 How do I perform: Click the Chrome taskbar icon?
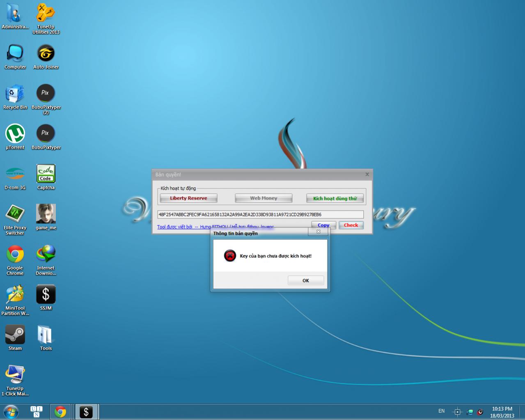pyautogui.click(x=60, y=411)
